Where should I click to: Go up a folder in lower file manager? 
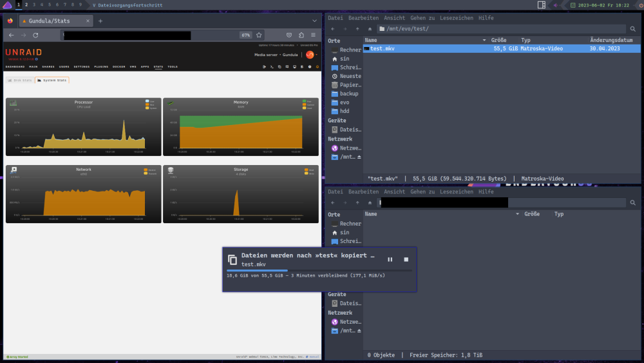(x=357, y=202)
